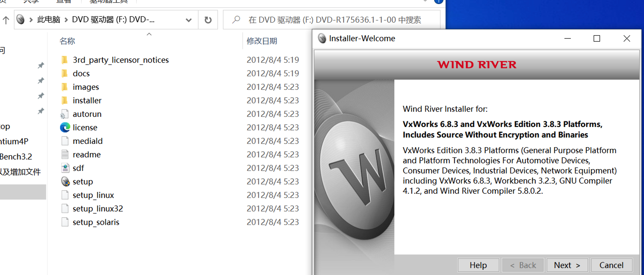Image resolution: width=644 pixels, height=275 pixels.
Task: Cancel the Wind River installer
Action: coord(611,265)
